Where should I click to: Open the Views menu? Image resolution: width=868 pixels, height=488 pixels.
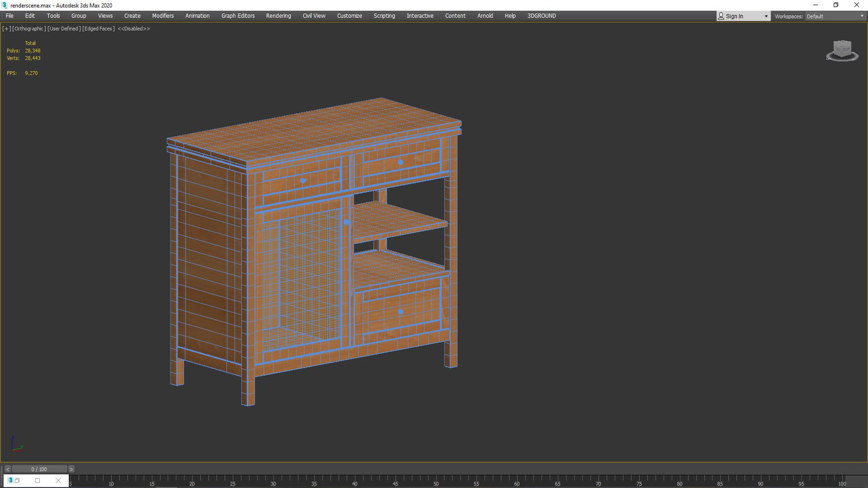(105, 16)
